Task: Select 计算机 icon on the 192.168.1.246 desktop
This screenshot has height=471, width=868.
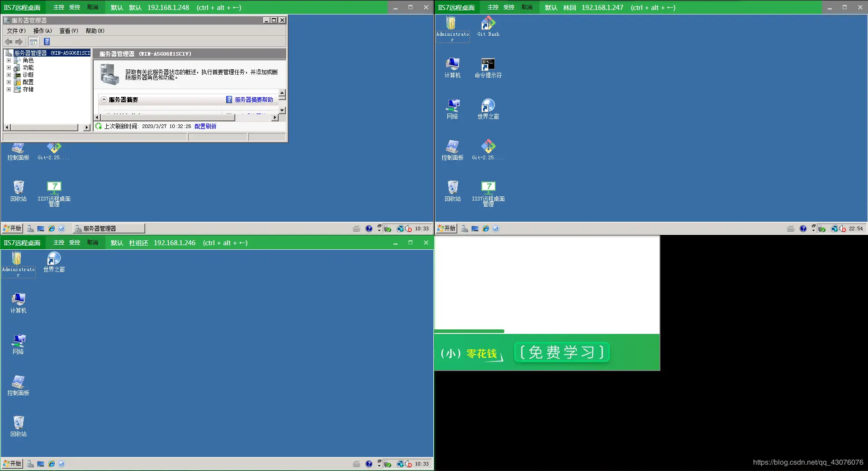Action: pyautogui.click(x=19, y=303)
